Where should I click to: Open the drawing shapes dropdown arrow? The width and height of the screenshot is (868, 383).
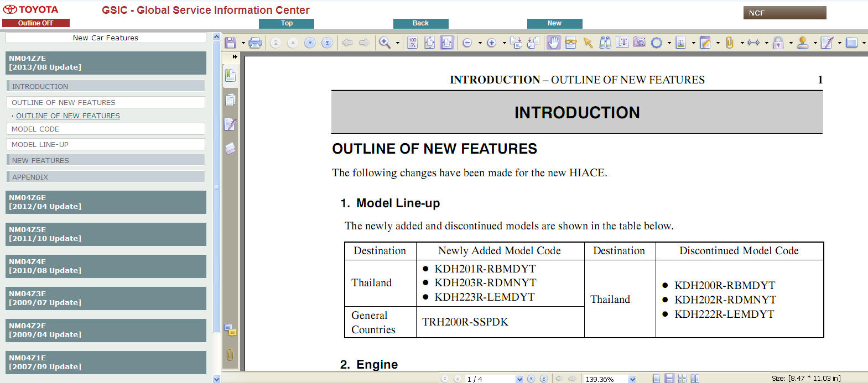click(669, 43)
